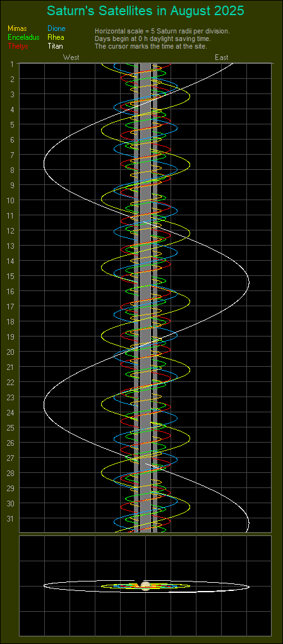Select day 31 on date axis
283x644 pixels.
[x=11, y=518]
